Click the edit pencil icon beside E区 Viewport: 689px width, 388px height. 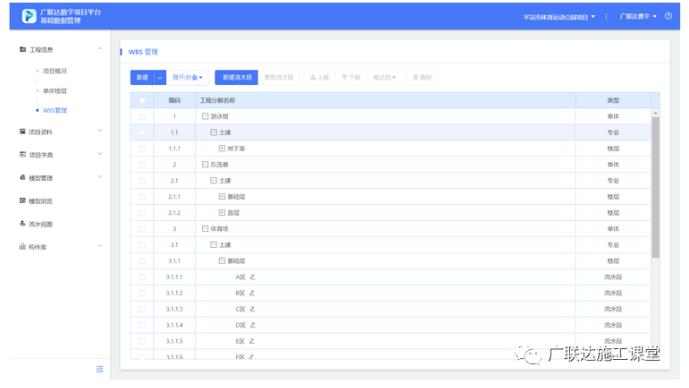252,341
